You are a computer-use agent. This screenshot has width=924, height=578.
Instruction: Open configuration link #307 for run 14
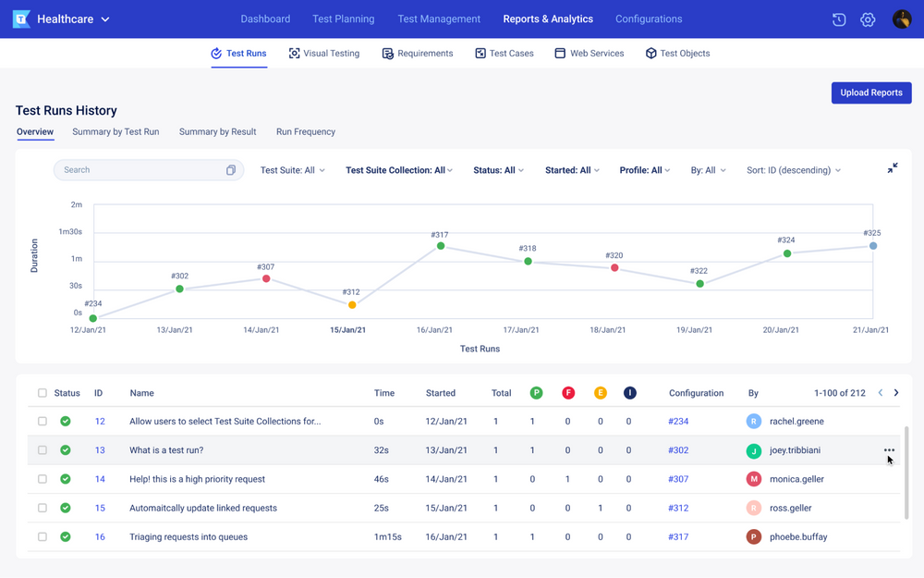[678, 479]
